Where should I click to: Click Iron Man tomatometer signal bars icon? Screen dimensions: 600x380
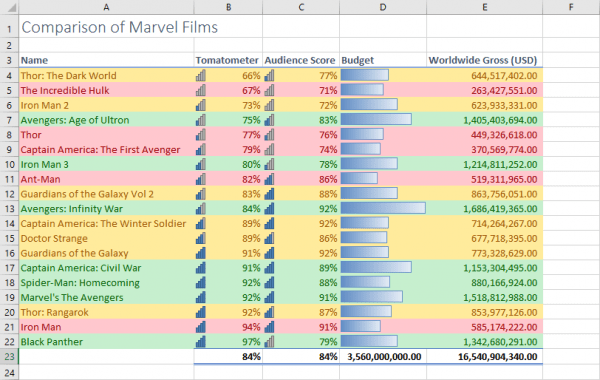coord(201,327)
